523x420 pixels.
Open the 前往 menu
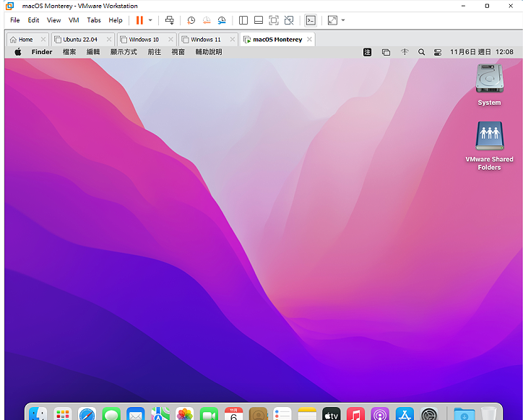coord(154,52)
